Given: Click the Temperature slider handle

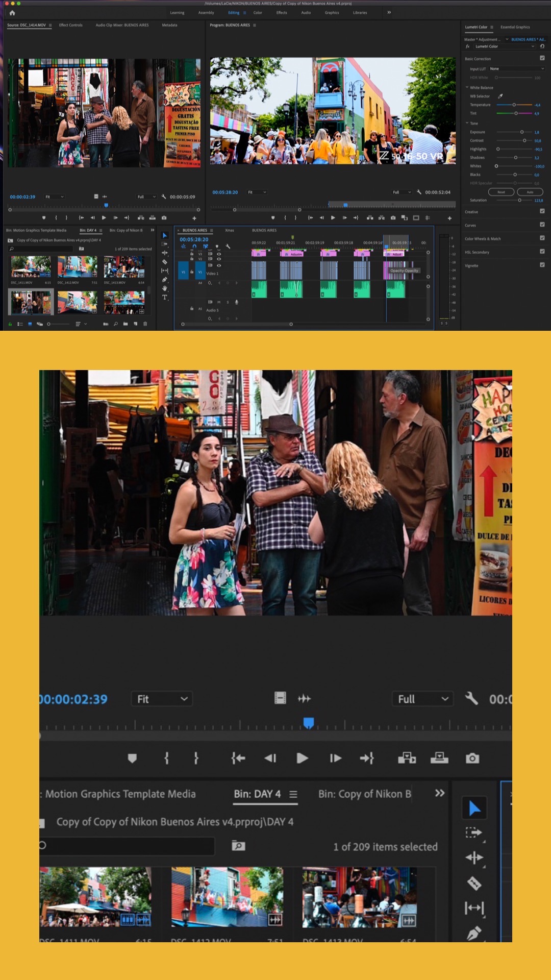Looking at the screenshot, I should pos(514,105).
